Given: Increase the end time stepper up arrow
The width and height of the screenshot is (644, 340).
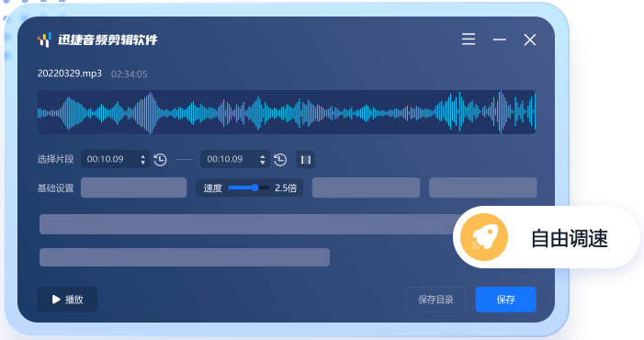Looking at the screenshot, I should [x=263, y=156].
